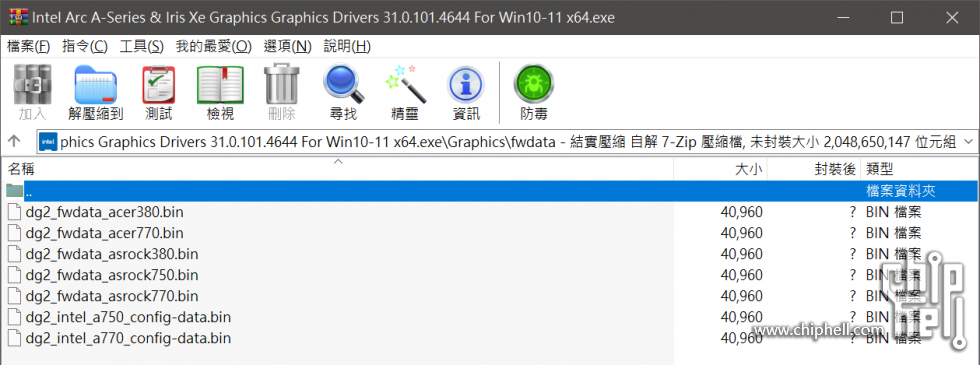The image size is (980, 365).
Task: Select file dg2_fwdata_acer770.bin
Action: (104, 233)
